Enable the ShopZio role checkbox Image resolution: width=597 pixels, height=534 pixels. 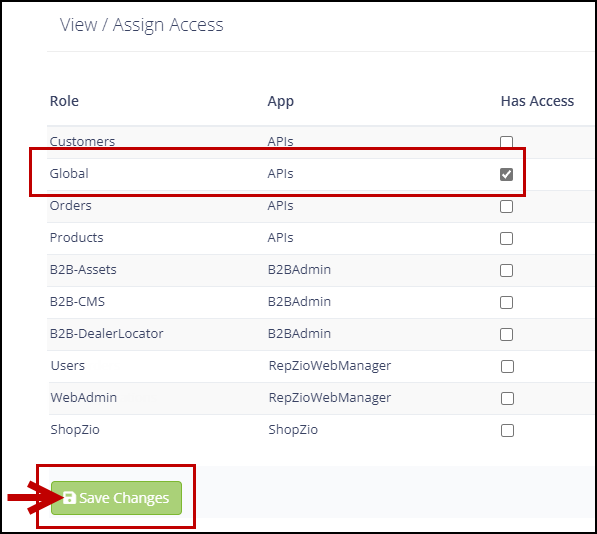[x=507, y=430]
